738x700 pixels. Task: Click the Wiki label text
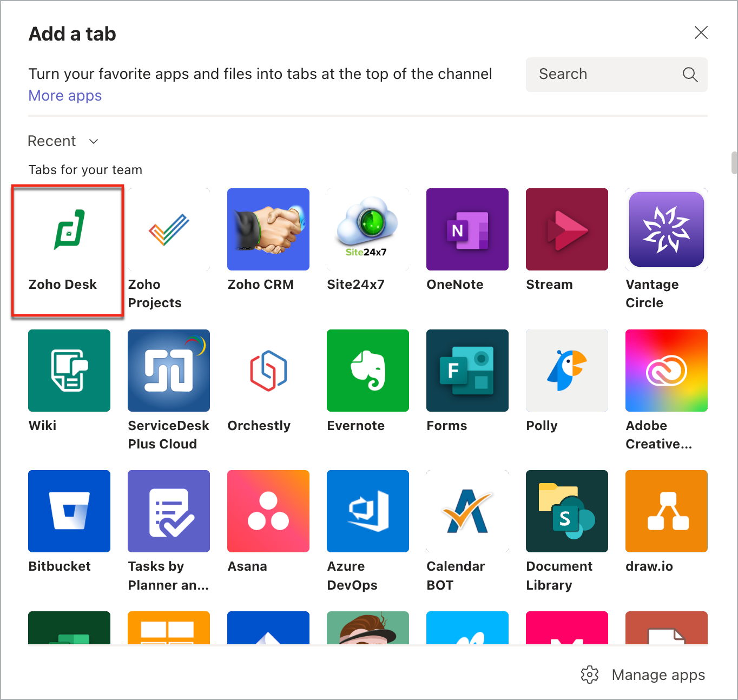[x=43, y=426]
